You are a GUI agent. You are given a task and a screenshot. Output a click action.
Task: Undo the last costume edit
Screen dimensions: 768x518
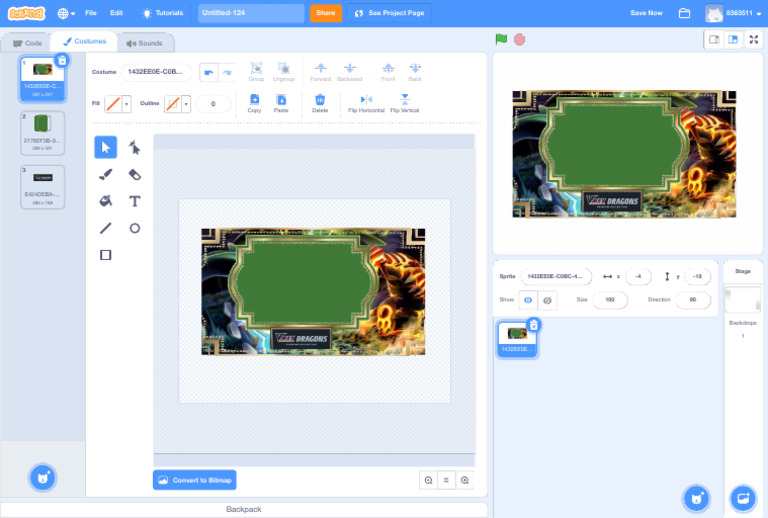tap(209, 72)
